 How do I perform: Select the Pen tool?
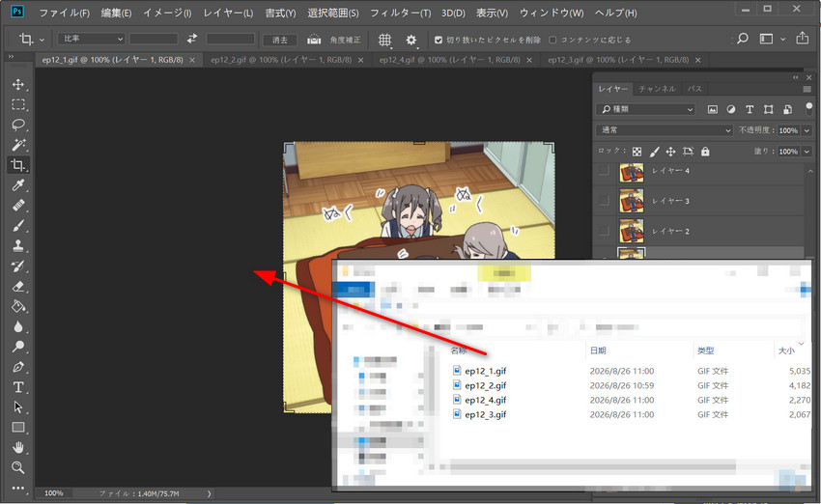tap(18, 367)
